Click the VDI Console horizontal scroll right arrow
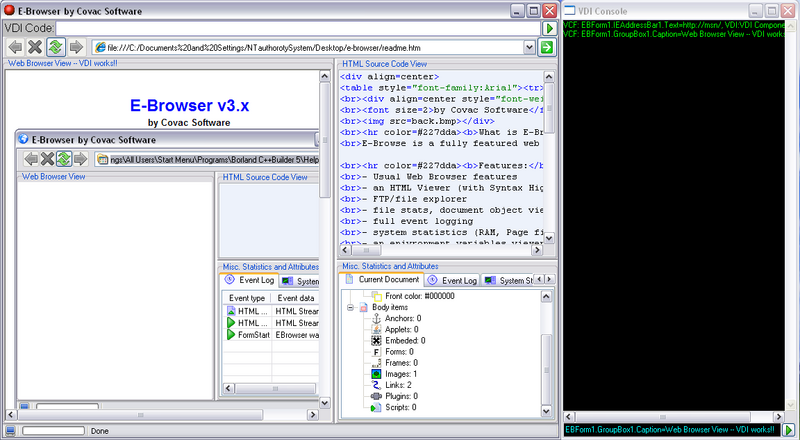The image size is (800, 440). point(778,417)
